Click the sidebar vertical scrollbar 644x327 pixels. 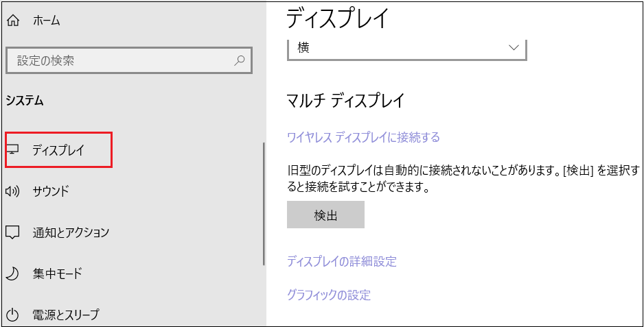click(x=264, y=206)
